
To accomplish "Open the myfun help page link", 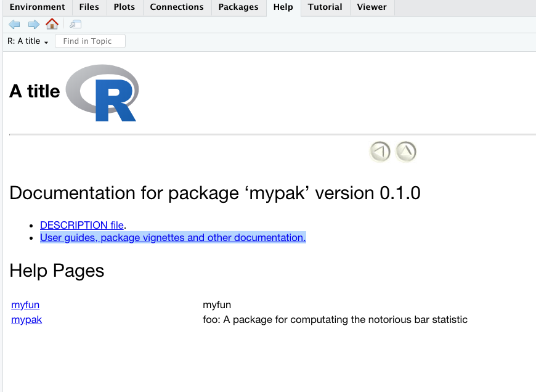I will click(25, 304).
